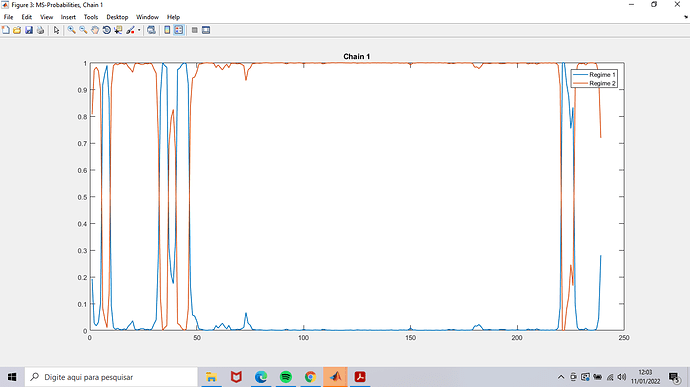The height and width of the screenshot is (387, 690).
Task: Toggle Insert Colorbar in toolbar
Action: pyautogui.click(x=167, y=30)
